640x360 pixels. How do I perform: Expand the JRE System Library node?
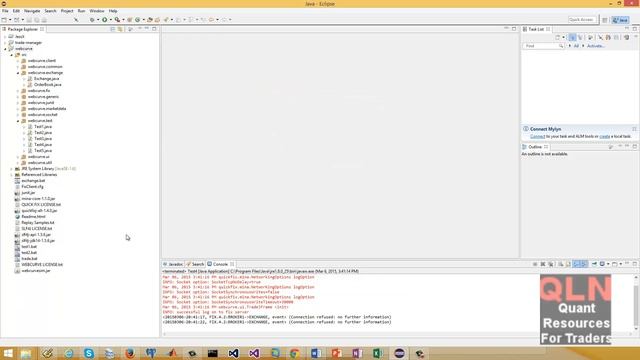pyautogui.click(x=11, y=169)
